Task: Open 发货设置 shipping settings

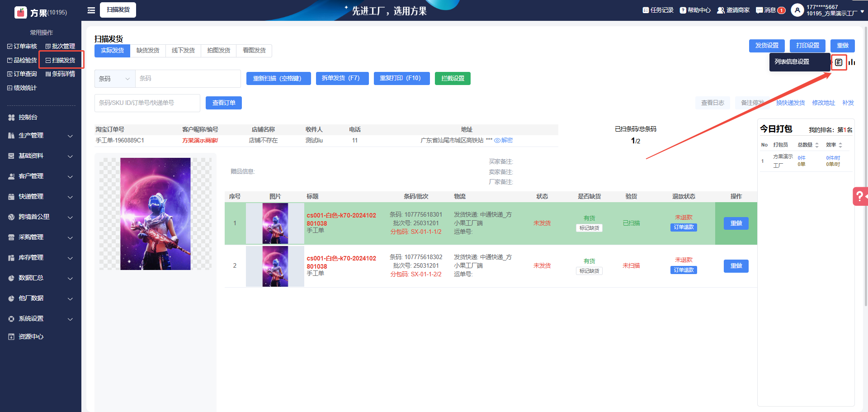Action: click(767, 46)
